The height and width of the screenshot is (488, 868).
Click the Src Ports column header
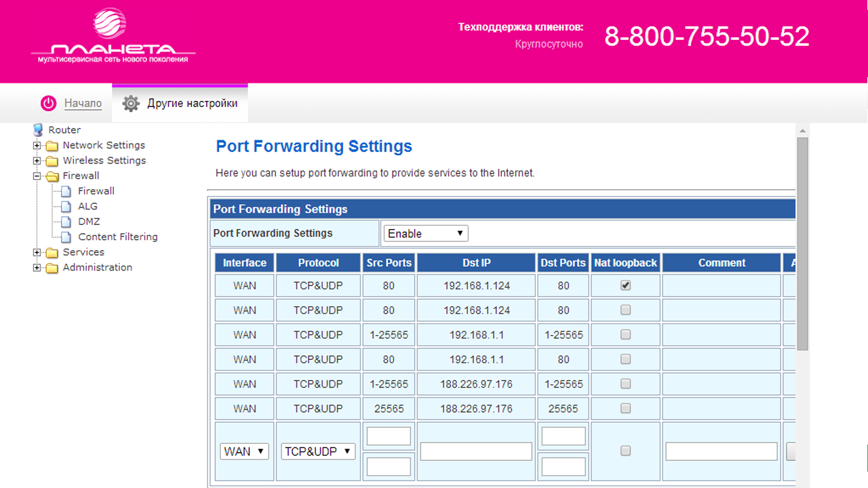(x=389, y=263)
